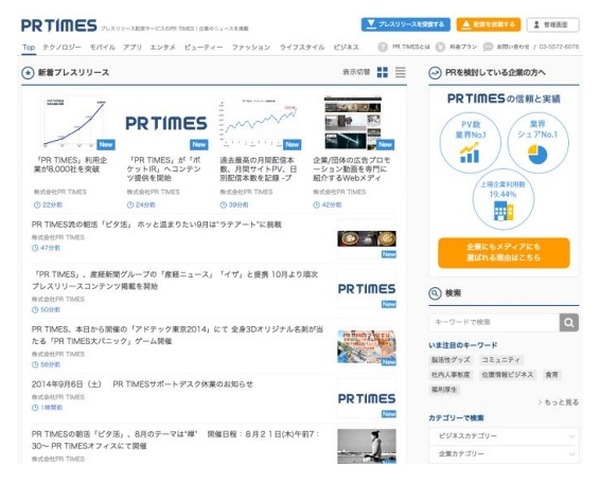600x484 pixels.
Task: Open the ファッション category tab
Action: point(251,47)
